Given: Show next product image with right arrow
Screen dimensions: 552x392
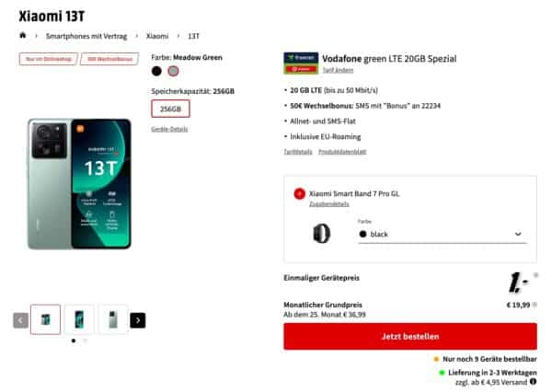Looking at the screenshot, I should point(138,320).
